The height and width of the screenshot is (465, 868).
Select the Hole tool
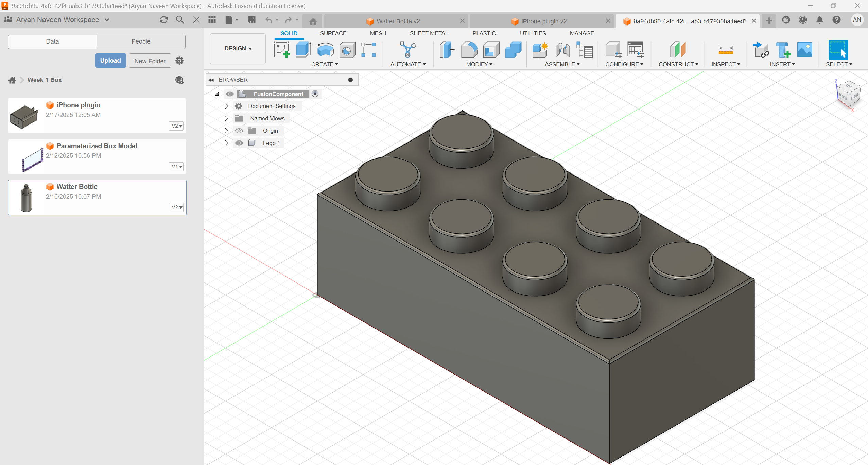point(347,50)
